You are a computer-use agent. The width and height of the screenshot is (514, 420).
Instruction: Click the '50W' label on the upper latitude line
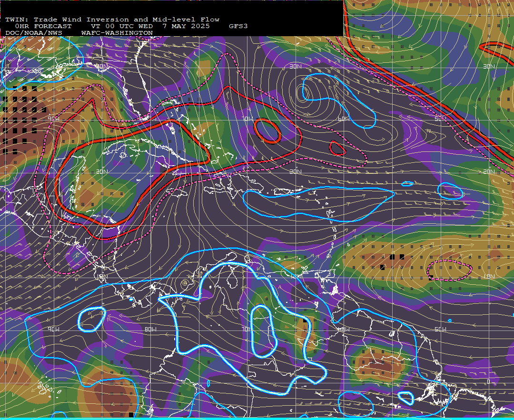[440, 119]
